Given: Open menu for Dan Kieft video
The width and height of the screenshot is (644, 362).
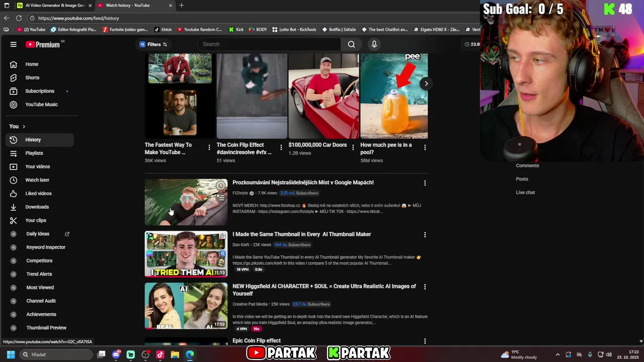Looking at the screenshot, I should click(x=425, y=235).
